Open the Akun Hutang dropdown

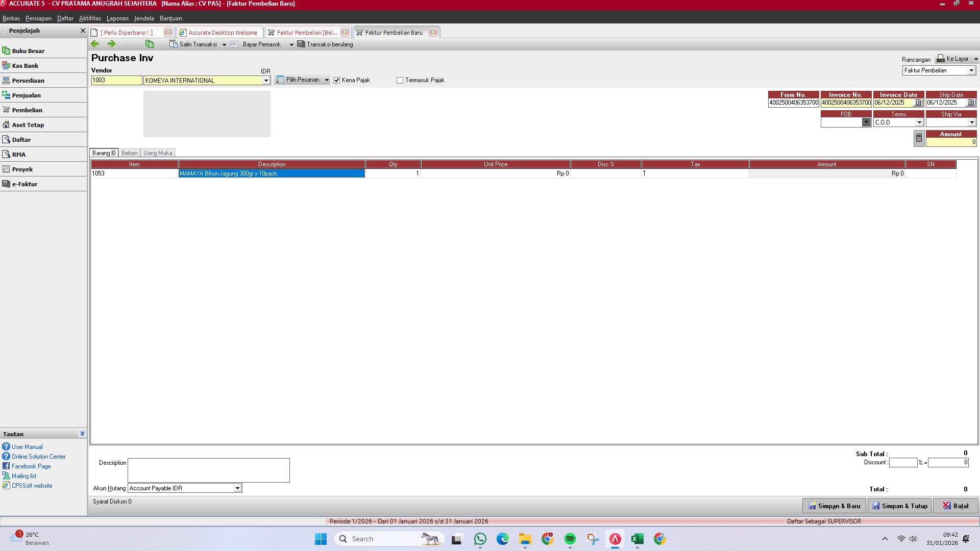click(x=237, y=488)
